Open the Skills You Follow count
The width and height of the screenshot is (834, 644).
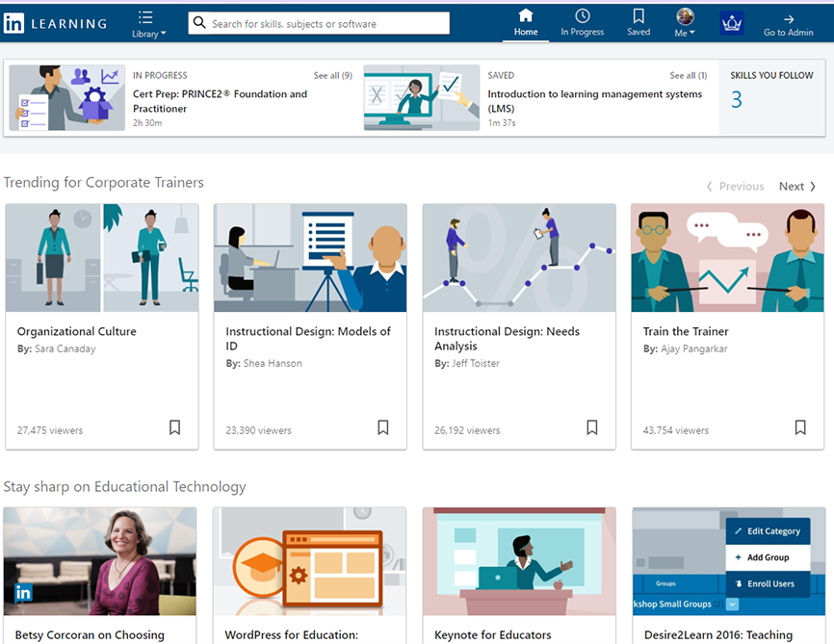[737, 99]
